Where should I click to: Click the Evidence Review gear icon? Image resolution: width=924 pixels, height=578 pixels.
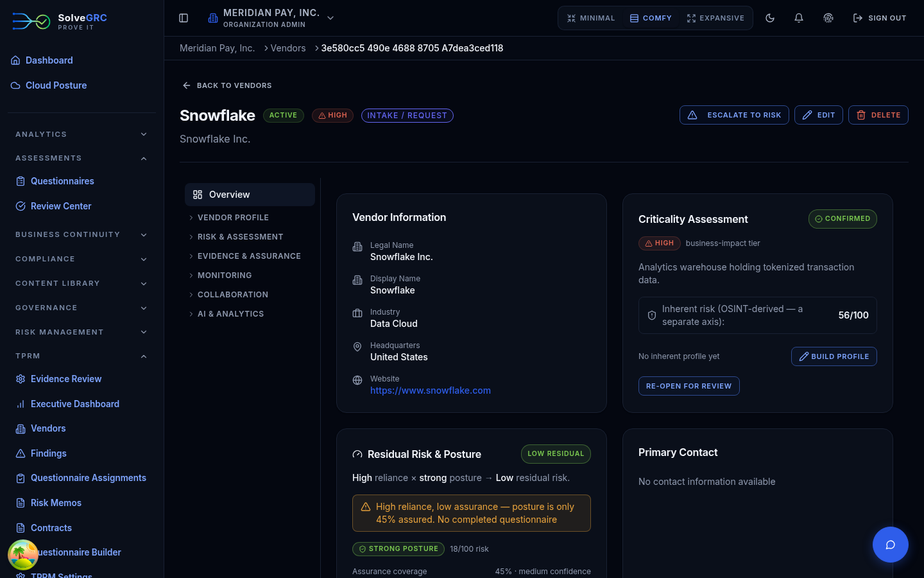coord(21,379)
